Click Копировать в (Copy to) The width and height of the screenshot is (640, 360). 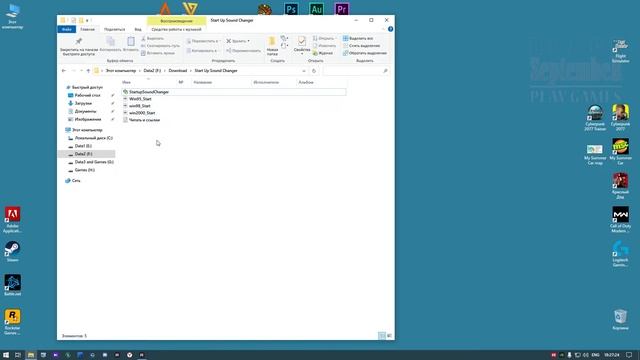click(202, 51)
